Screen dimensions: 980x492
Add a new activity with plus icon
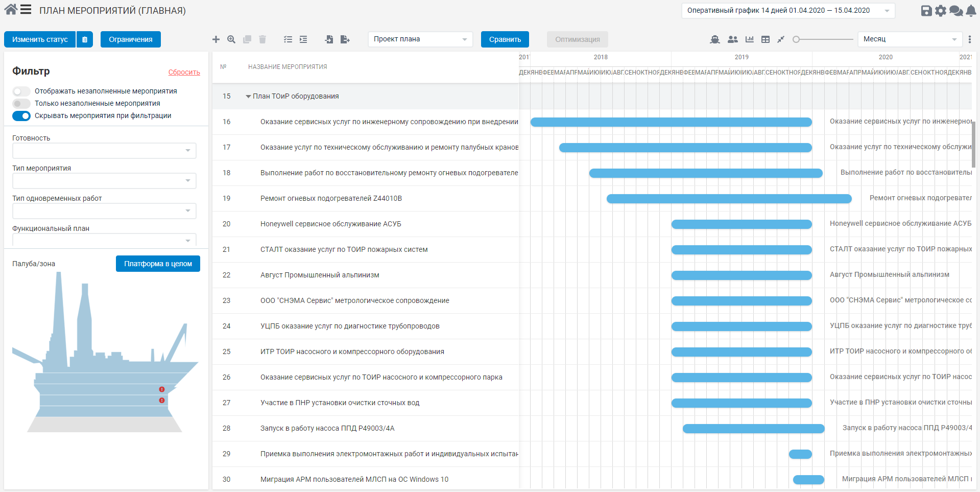tap(216, 39)
